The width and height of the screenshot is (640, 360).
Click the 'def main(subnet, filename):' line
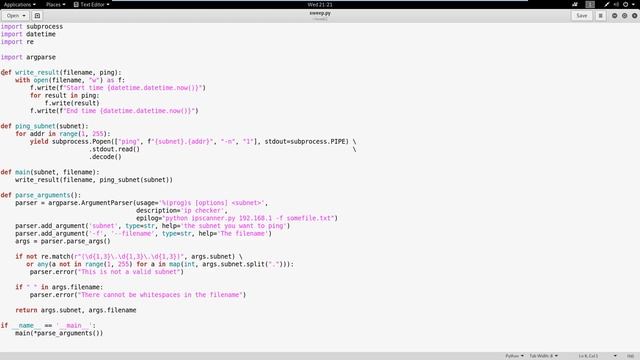click(x=50, y=172)
